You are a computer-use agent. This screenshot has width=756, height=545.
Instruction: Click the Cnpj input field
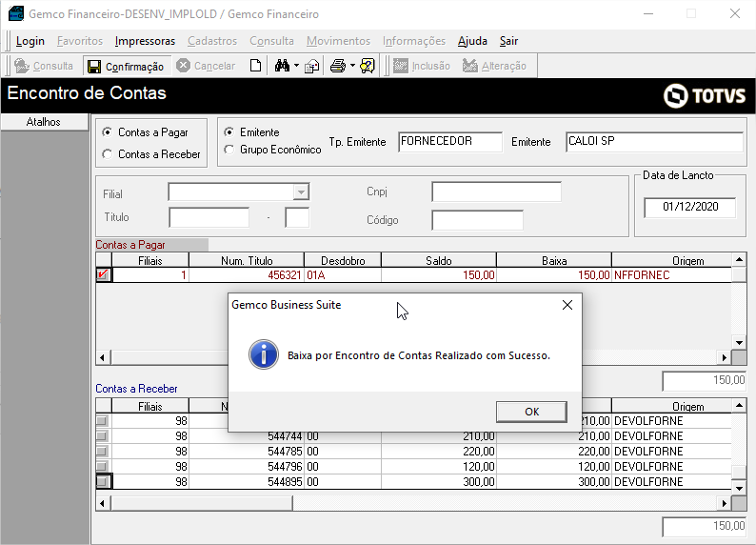click(496, 192)
